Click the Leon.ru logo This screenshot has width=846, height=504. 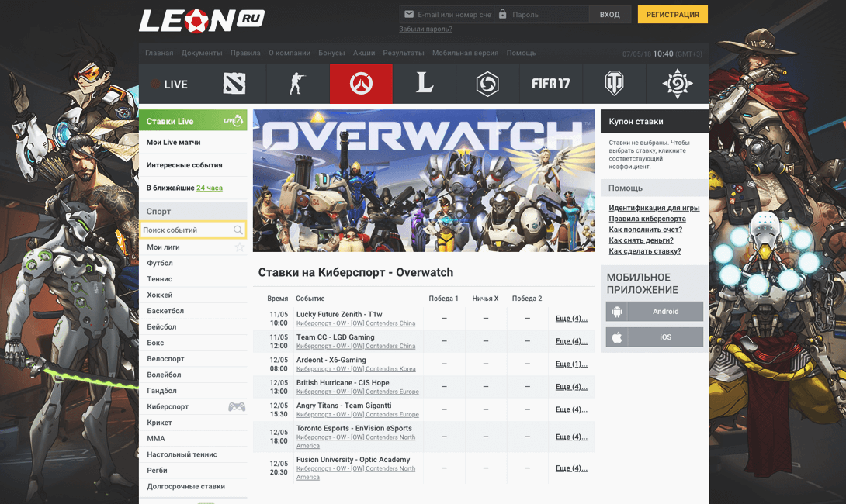point(202,21)
